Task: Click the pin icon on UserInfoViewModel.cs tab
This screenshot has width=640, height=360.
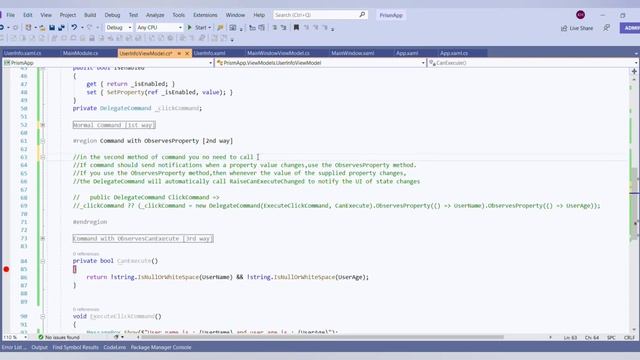Action: coord(179,53)
